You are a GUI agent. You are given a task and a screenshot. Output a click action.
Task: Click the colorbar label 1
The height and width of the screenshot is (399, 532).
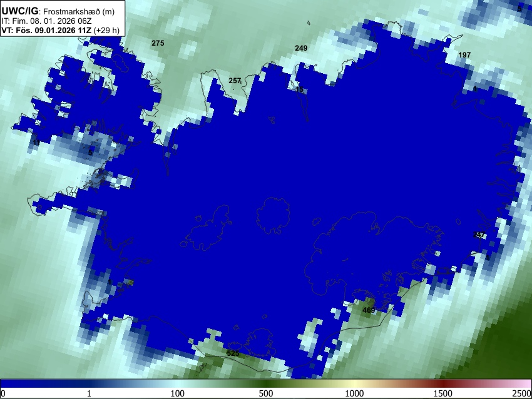[89, 393]
